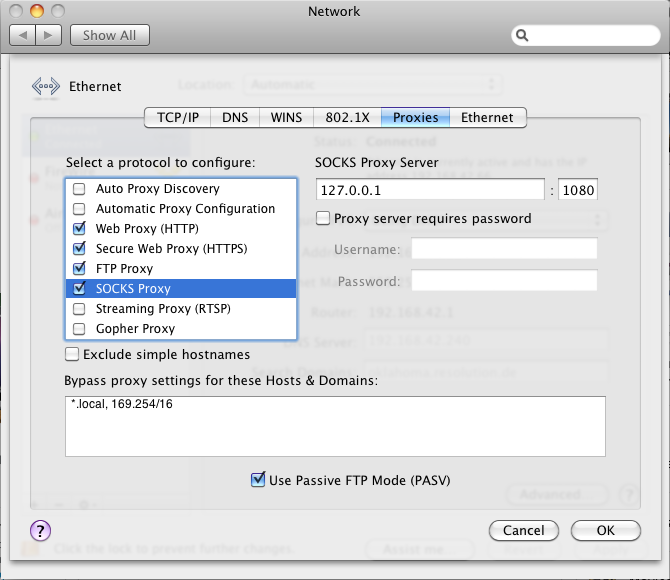The width and height of the screenshot is (670, 580).
Task: Uncheck the Web Proxy (HTTP) checkbox
Action: pyautogui.click(x=79, y=229)
